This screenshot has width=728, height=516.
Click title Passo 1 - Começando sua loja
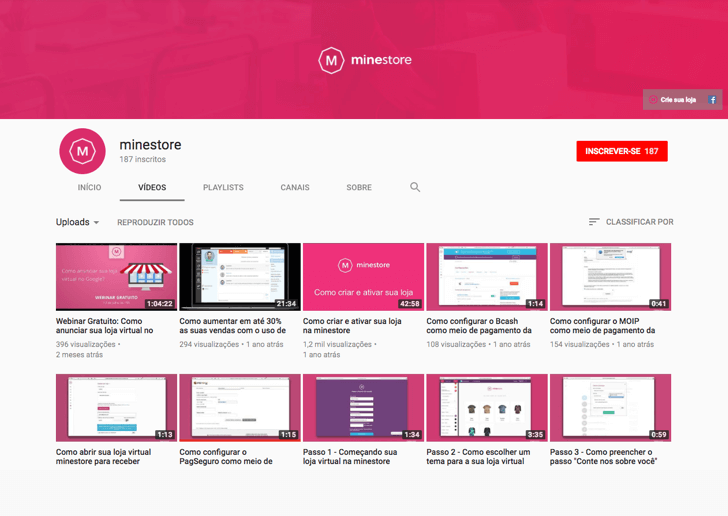click(350, 457)
